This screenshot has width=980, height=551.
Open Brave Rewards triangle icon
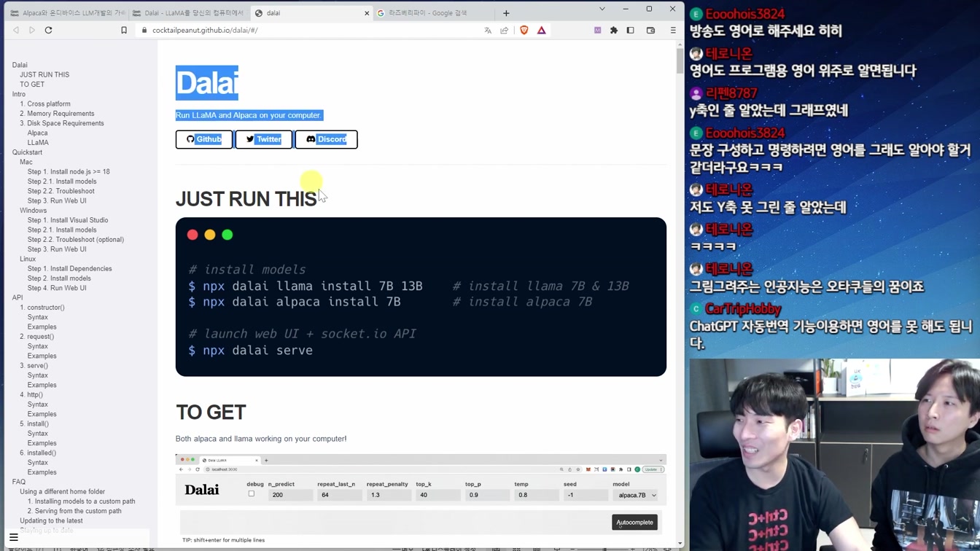(541, 30)
